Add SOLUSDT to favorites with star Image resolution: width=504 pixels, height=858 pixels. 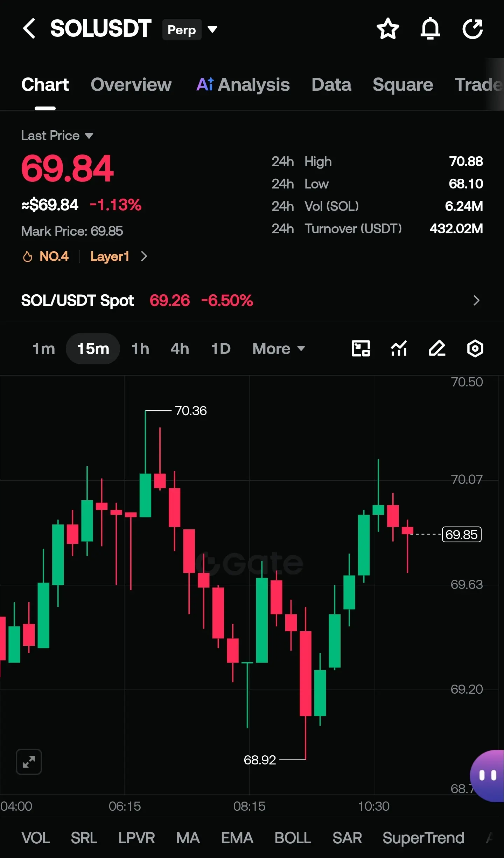(388, 28)
